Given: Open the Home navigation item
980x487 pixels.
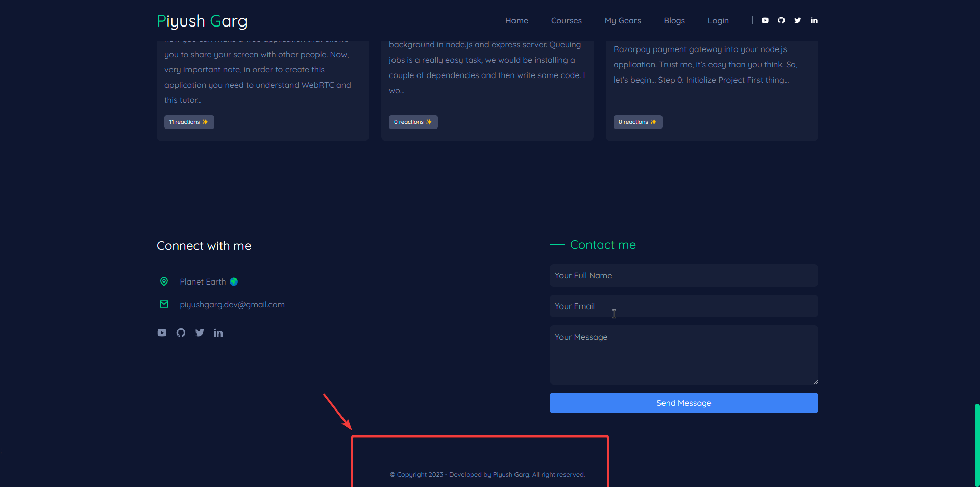Looking at the screenshot, I should click(x=516, y=20).
